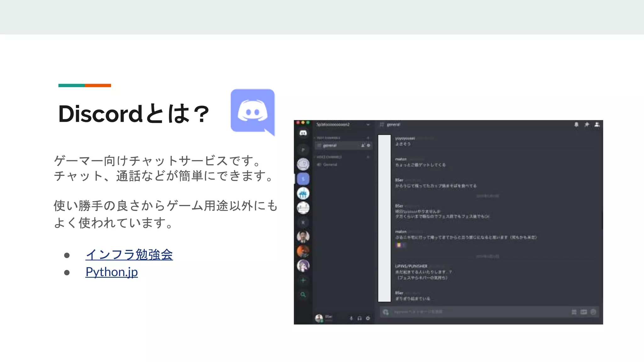Open server discovery search icon
Viewport: 644px width, 362px height.
point(303,295)
